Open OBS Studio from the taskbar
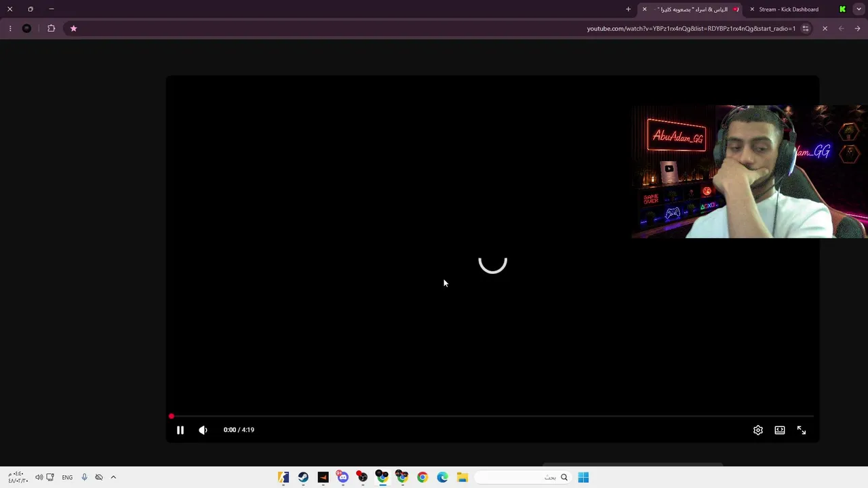This screenshot has width=868, height=488. point(363,477)
